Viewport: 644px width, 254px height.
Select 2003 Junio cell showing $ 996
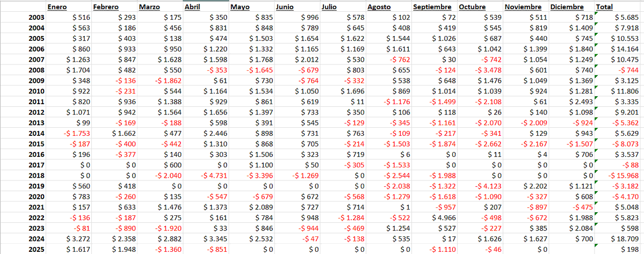pyautogui.click(x=298, y=17)
